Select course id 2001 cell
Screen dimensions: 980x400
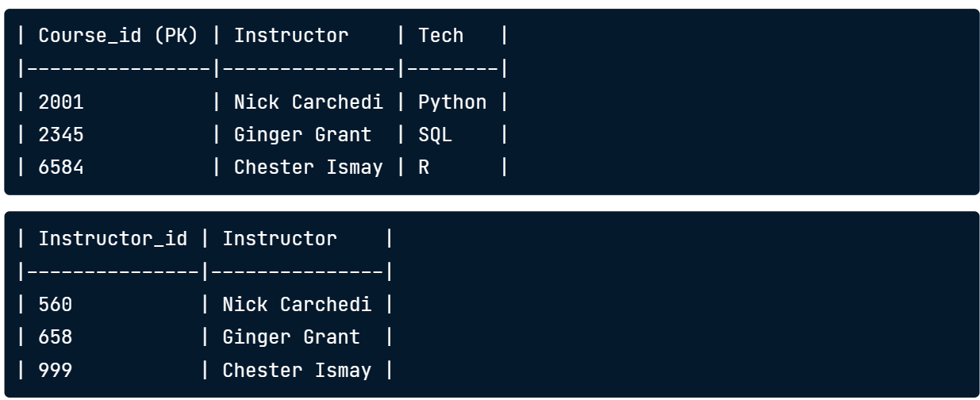pyautogui.click(x=61, y=102)
